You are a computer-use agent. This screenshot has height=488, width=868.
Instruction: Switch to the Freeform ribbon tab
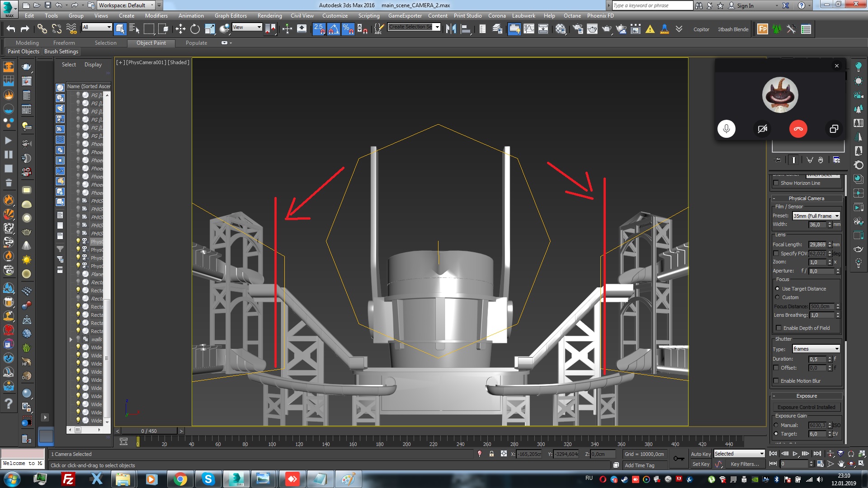click(x=64, y=43)
